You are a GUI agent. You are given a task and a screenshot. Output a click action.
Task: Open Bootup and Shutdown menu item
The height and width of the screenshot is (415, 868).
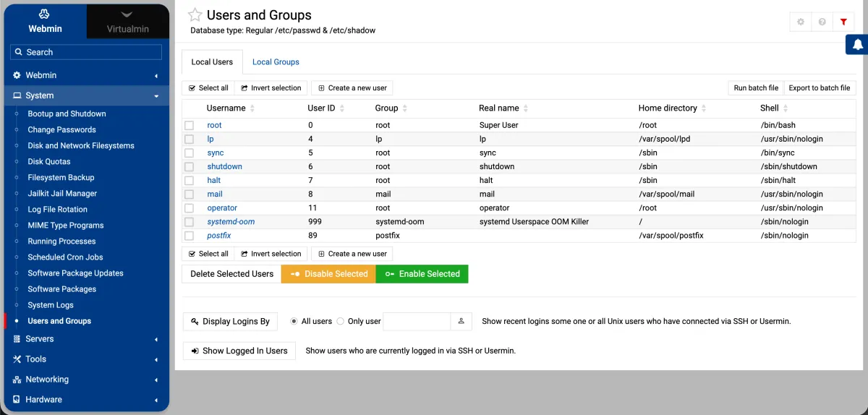67,114
